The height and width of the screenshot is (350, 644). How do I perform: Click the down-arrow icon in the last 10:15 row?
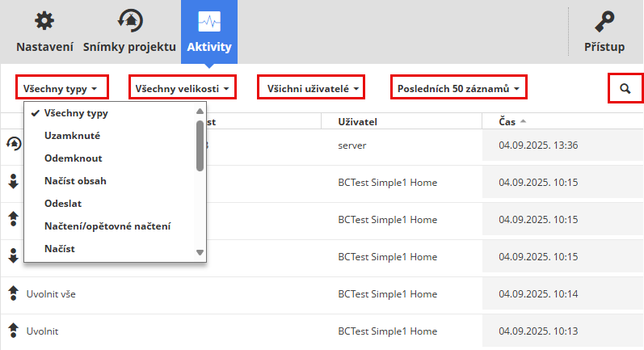pos(13,256)
